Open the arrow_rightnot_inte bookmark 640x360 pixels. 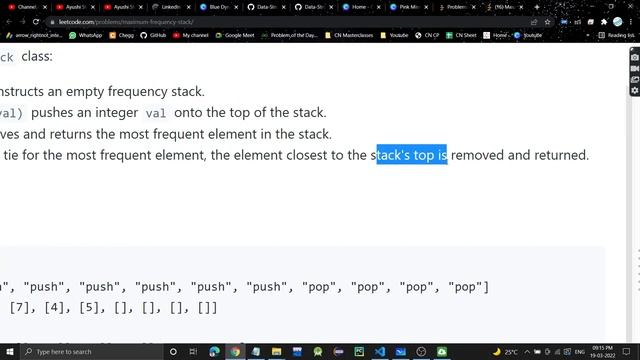pyautogui.click(x=34, y=35)
